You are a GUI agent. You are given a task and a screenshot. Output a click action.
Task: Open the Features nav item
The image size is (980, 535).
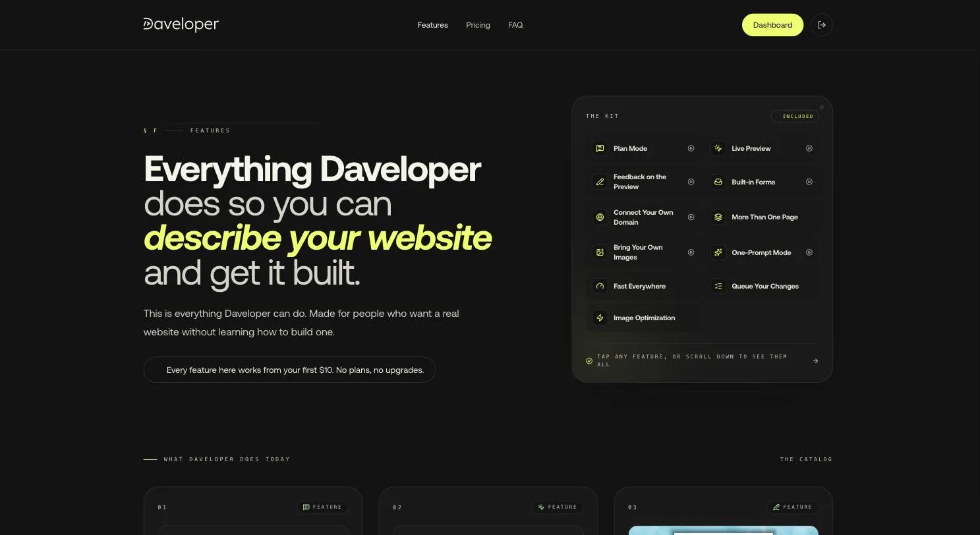click(x=432, y=25)
